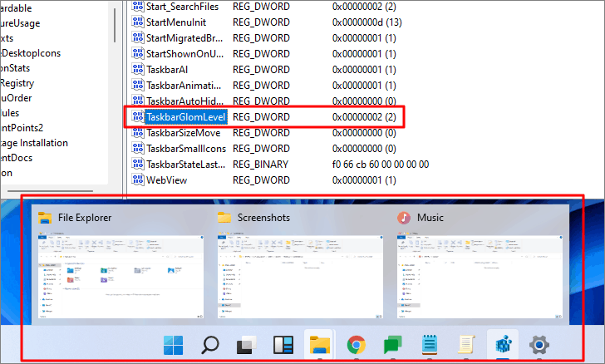Click File Explorer taskbar icon
Screen dimensions: 605x364
[x=319, y=345]
